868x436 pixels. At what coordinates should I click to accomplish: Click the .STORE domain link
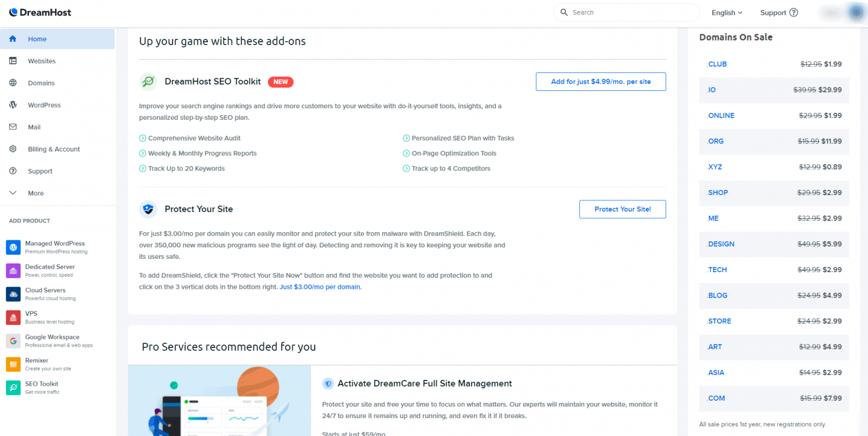(x=719, y=321)
